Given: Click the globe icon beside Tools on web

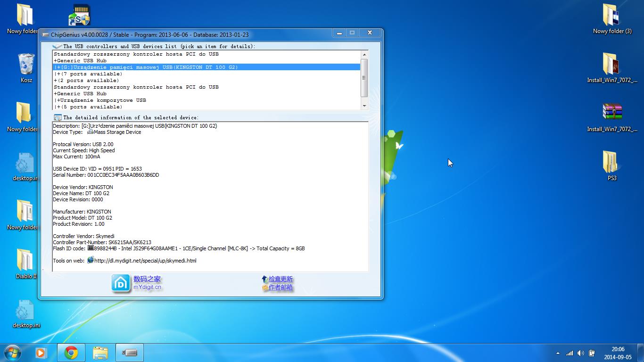Looking at the screenshot, I should 91,260.
